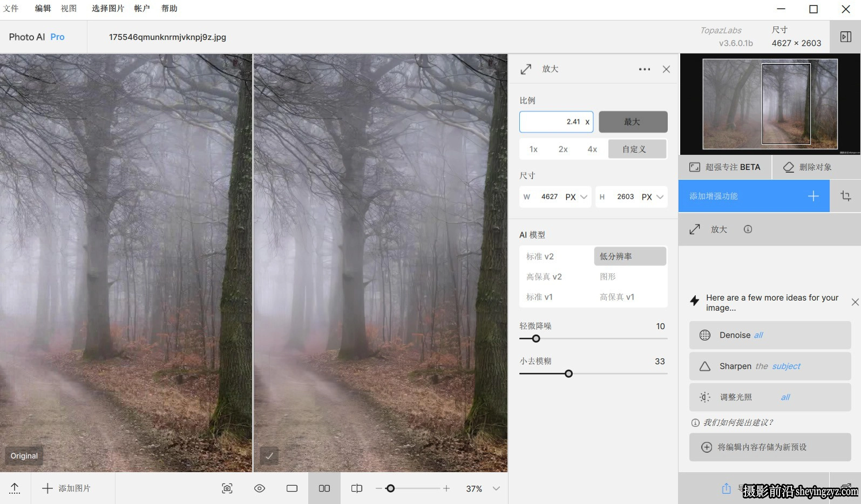Open the 37% zoom dropdown
This screenshot has height=504, width=861.
click(483, 488)
